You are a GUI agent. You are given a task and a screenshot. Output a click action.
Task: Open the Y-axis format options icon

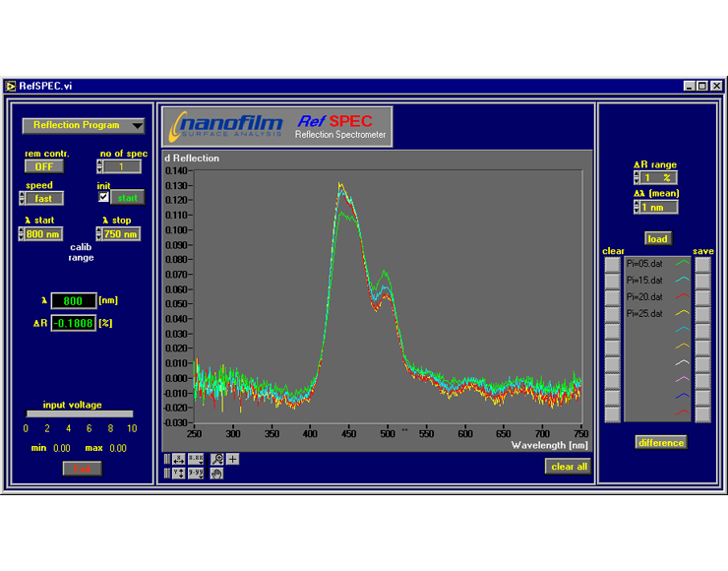coord(196,474)
